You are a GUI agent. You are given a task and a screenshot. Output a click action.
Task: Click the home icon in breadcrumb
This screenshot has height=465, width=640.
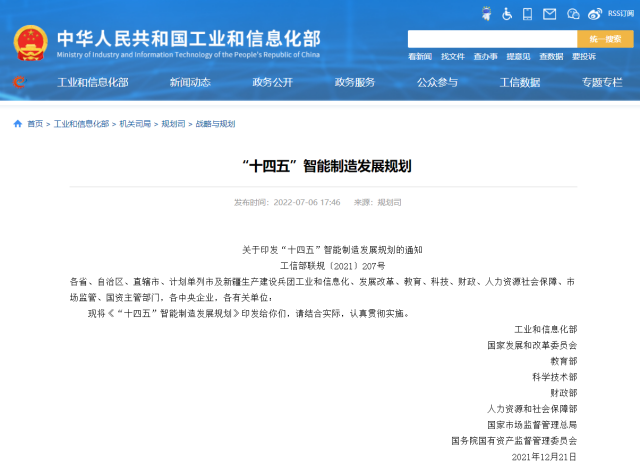tap(18, 124)
